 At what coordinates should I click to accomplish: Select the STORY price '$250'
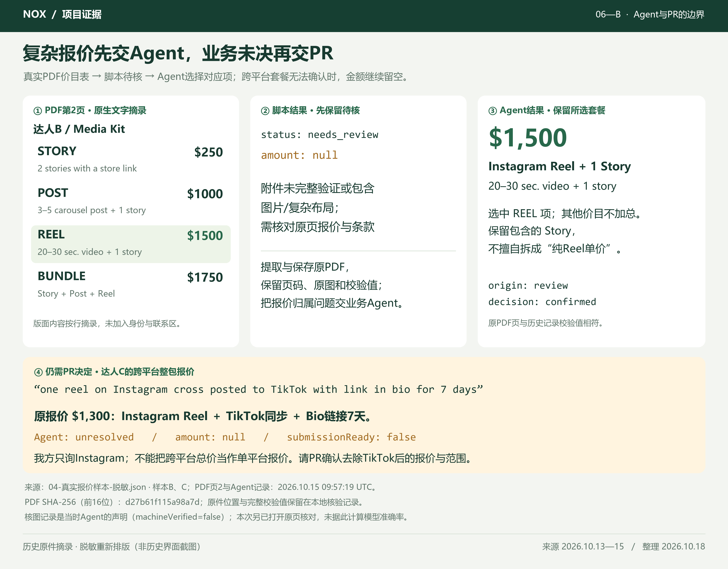click(x=208, y=152)
